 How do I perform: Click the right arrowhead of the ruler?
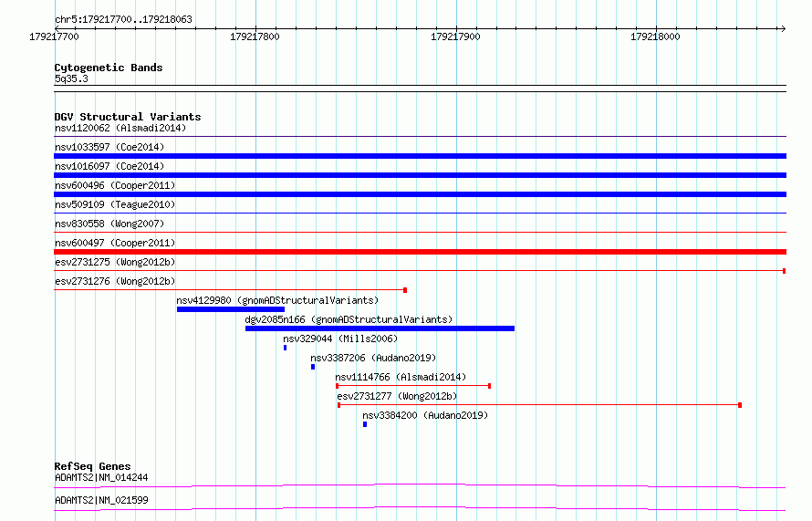coord(783,28)
